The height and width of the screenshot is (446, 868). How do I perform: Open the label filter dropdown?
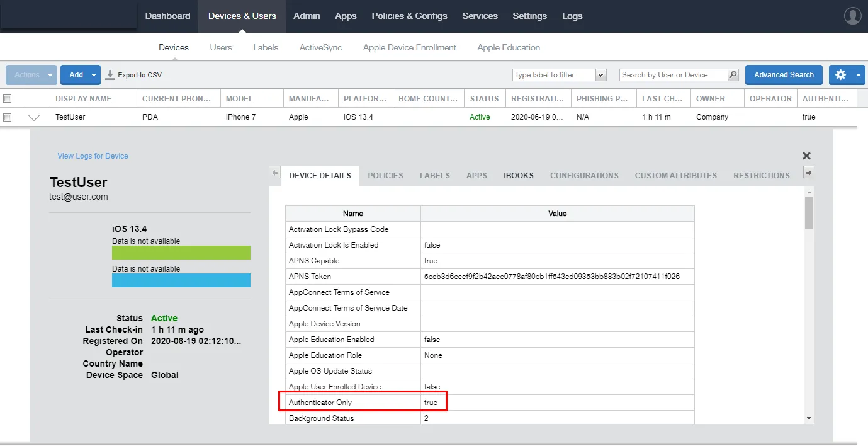600,75
